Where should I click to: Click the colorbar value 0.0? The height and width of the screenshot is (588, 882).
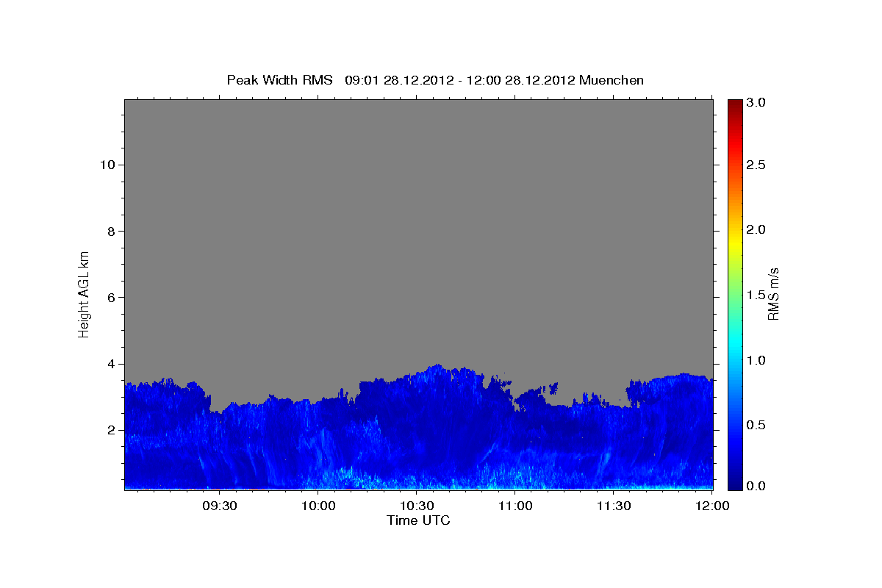(757, 486)
